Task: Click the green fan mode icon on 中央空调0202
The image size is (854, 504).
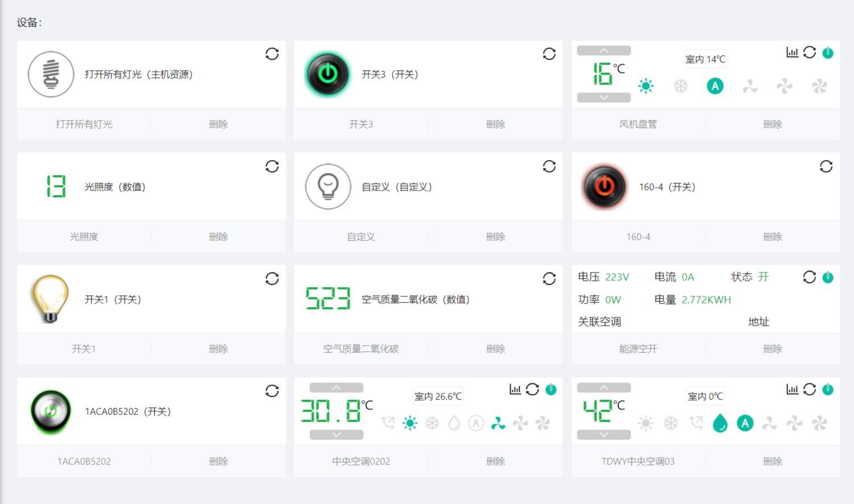Action: tap(498, 423)
